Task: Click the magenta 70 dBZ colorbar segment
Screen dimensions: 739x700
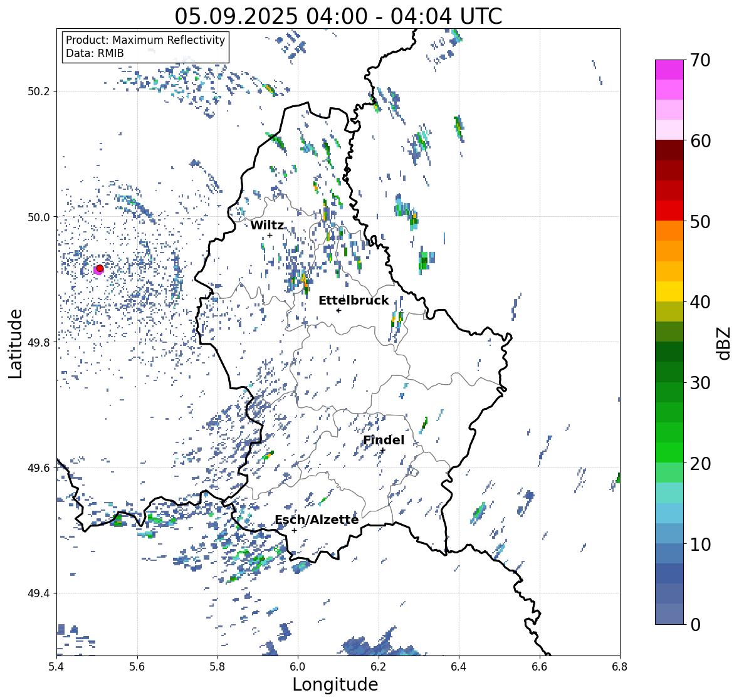Action: [669, 70]
